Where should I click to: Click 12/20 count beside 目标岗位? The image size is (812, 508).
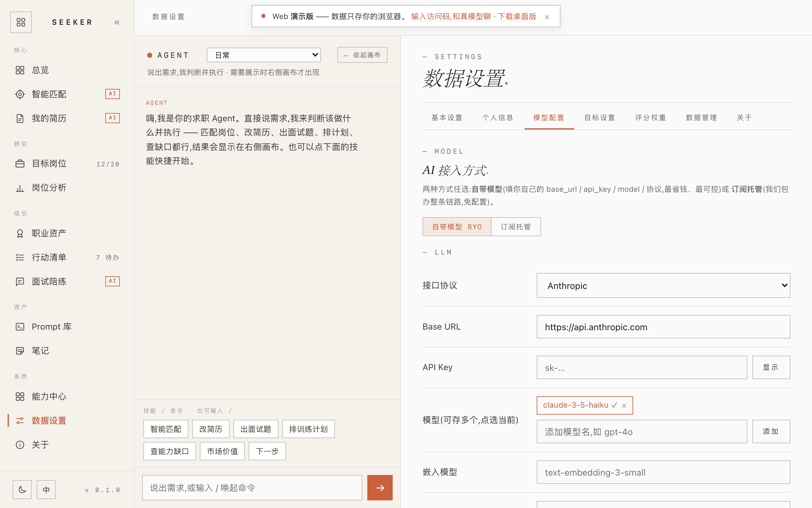pos(108,164)
